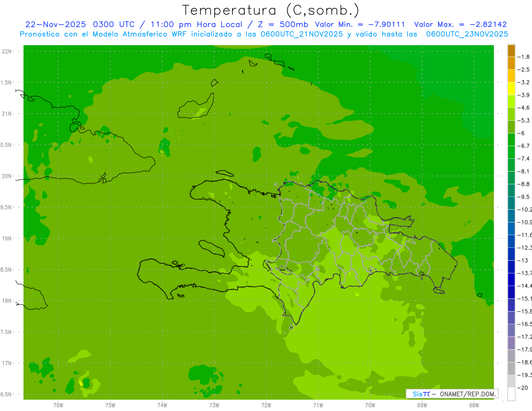Click the SisTT - ONAMET/REP.DOM. logo box
Viewport: 532px width, 411px height.
(x=452, y=394)
